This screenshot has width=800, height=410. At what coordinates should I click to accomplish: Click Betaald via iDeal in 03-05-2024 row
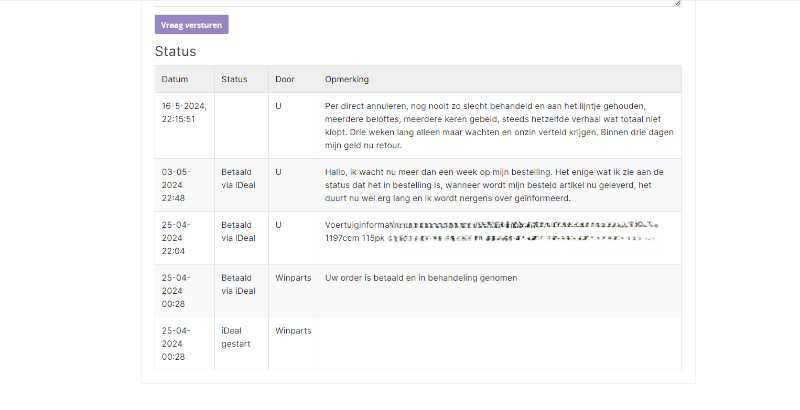click(x=238, y=178)
